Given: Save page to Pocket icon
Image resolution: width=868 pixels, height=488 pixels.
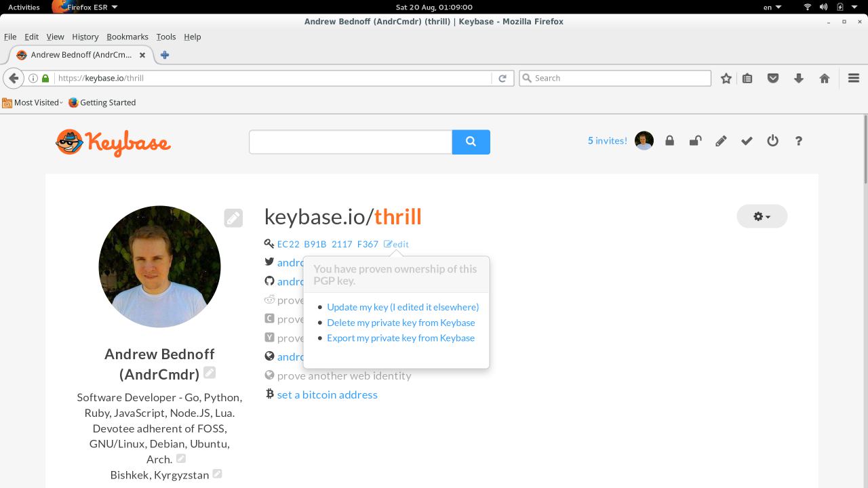Looking at the screenshot, I should click(x=772, y=78).
